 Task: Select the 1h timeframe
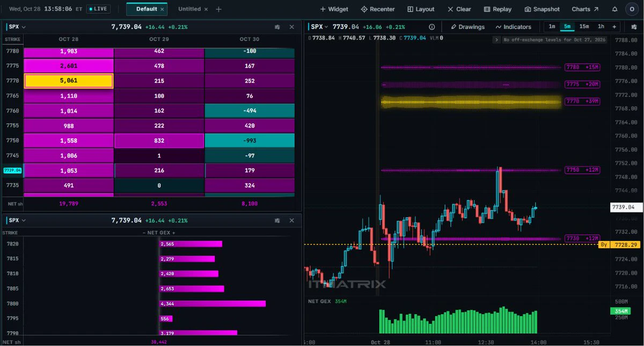[601, 27]
